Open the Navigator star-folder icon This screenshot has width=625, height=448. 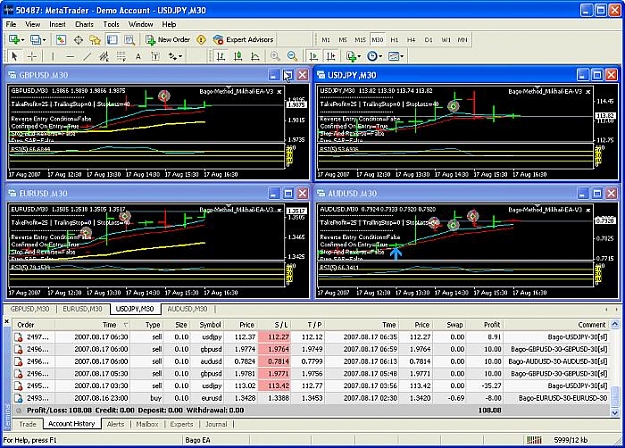coord(95,40)
